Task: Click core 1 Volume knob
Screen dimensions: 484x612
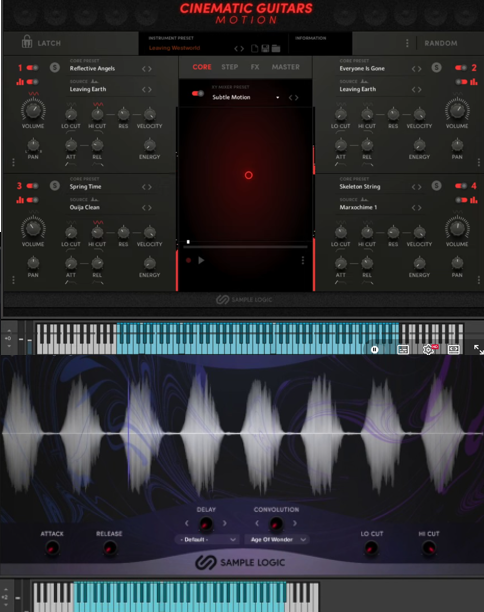Action: tap(33, 110)
